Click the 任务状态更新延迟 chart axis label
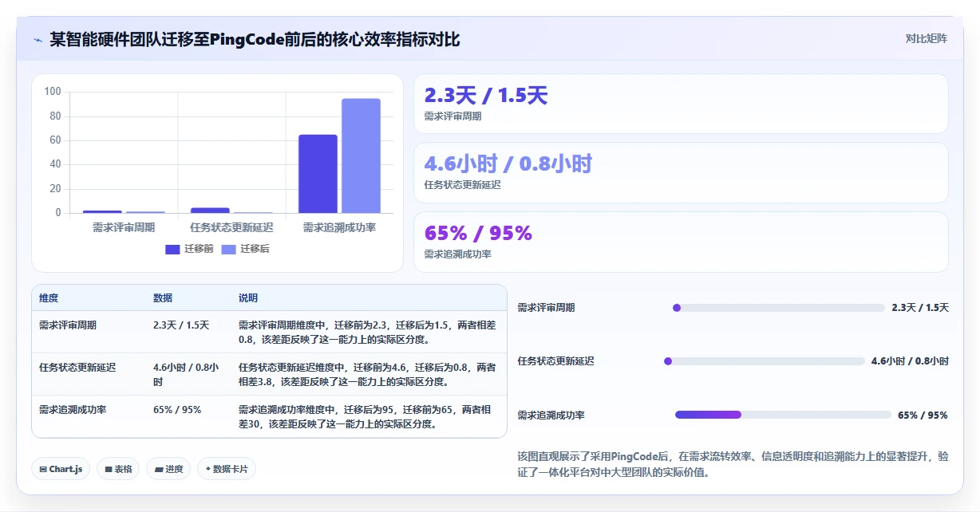980x512 pixels. [x=231, y=227]
